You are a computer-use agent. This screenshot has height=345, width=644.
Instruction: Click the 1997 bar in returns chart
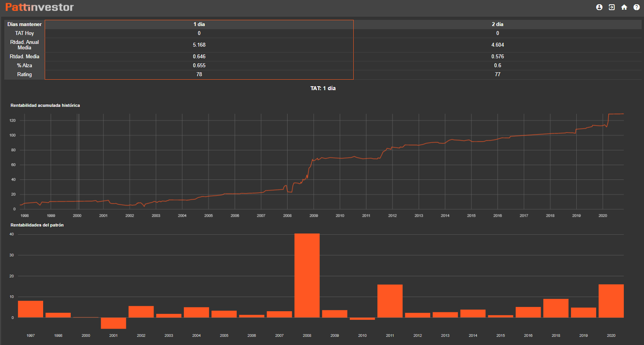30,309
